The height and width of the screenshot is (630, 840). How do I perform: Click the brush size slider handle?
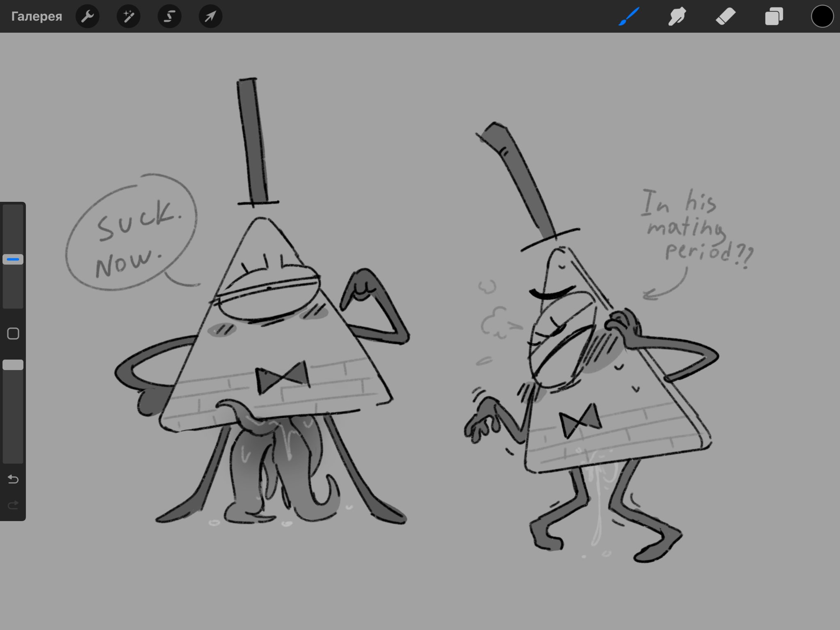click(x=13, y=259)
